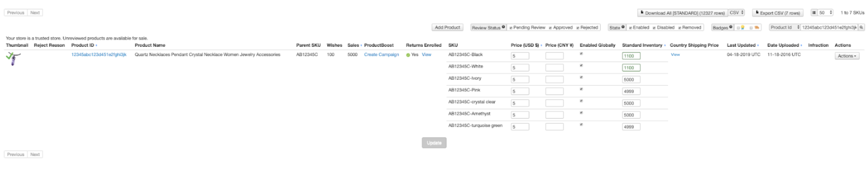The width and height of the screenshot is (868, 169).
Task: Click the State filter info icon
Action: (623, 27)
